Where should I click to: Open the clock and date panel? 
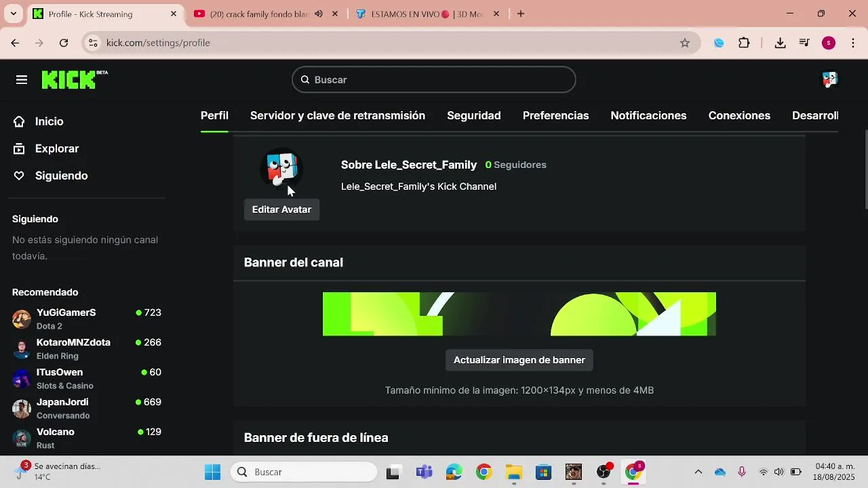click(x=835, y=472)
